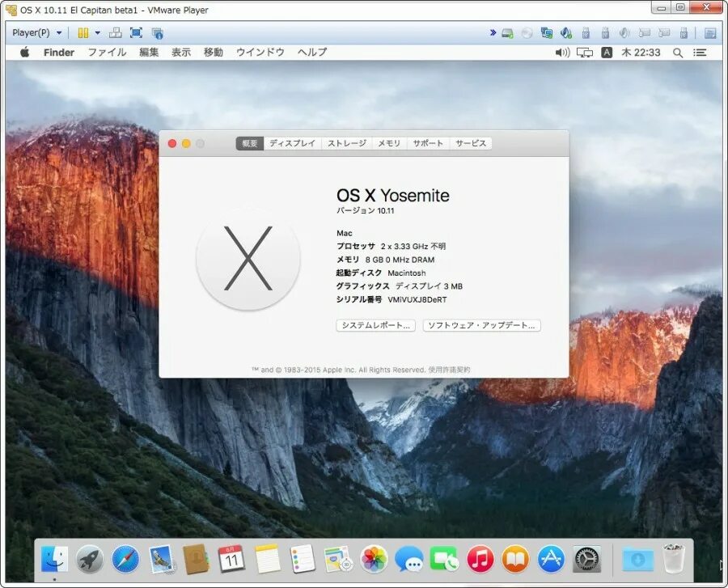Open iTunes music note icon
The image size is (728, 588).
pos(480,559)
